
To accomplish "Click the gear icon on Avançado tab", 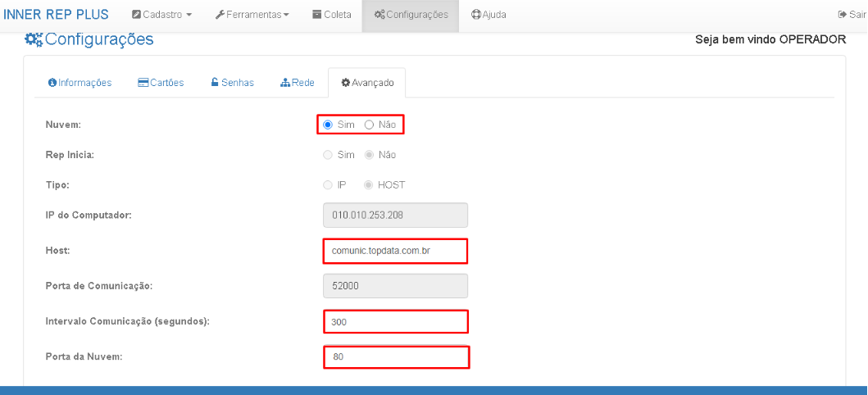I will [346, 83].
